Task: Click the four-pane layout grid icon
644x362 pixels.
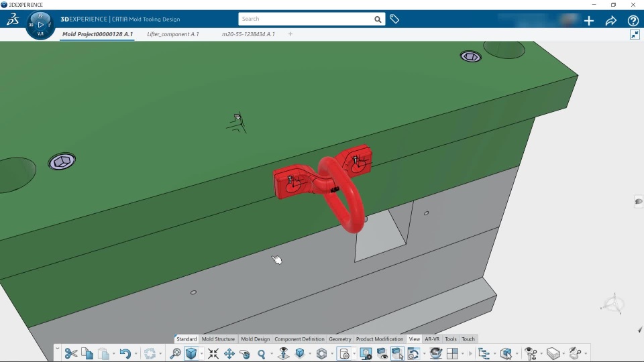Action: [x=452, y=353]
